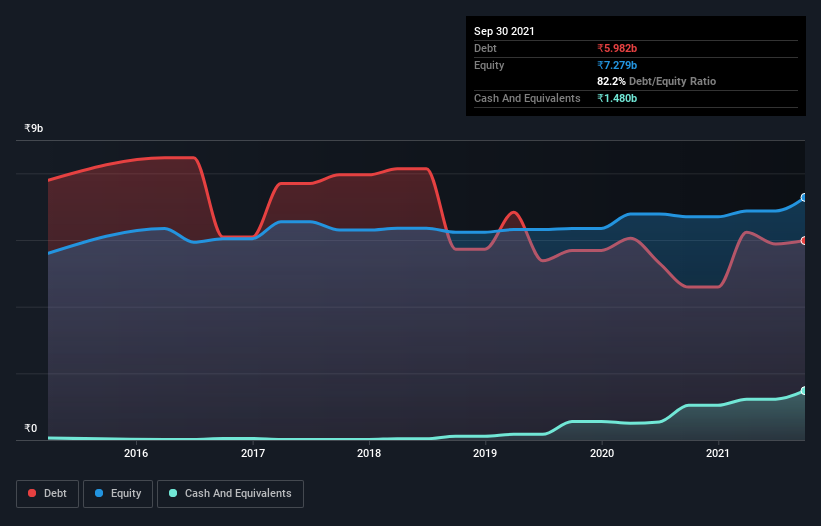The image size is (821, 526).
Task: Click the red Debt endpoint marker on chart
Action: 804,241
